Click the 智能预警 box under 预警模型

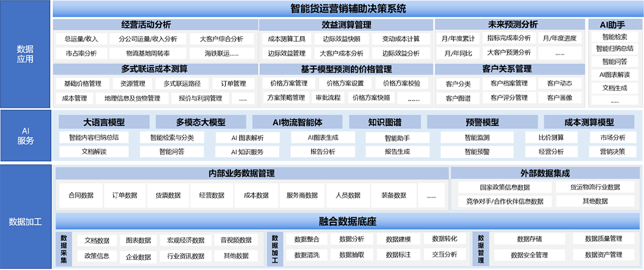(x=477, y=151)
